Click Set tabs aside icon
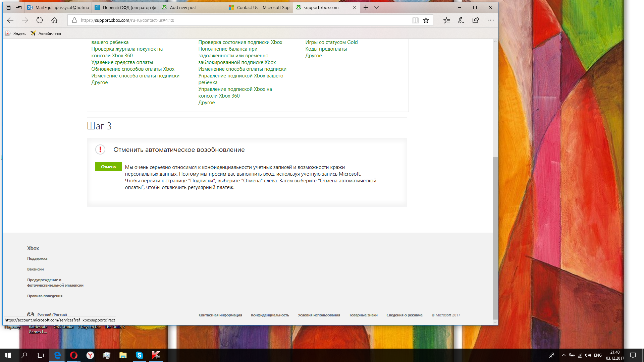 [19, 7]
